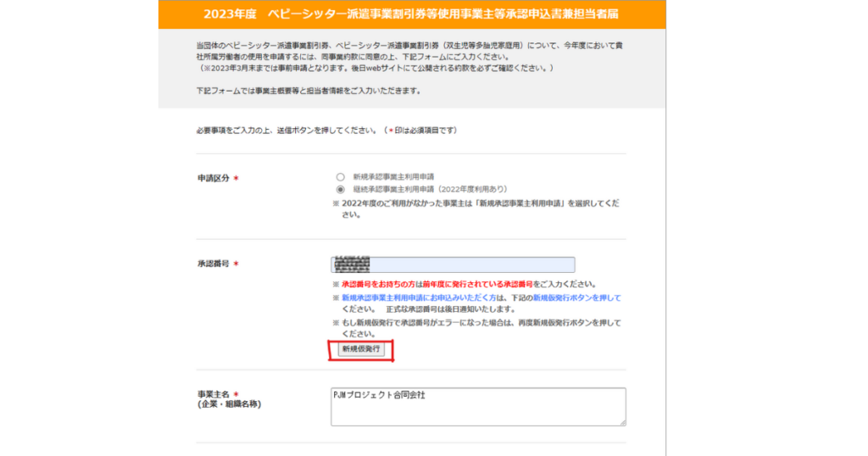Click the 申請区分 field label
Screen dimensions: 868x456
(212, 179)
